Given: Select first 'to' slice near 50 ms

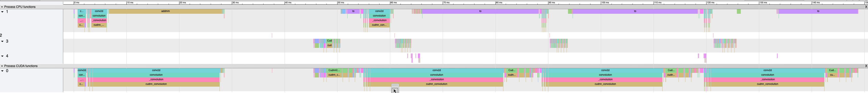Looking at the screenshot, I should 353,11.
